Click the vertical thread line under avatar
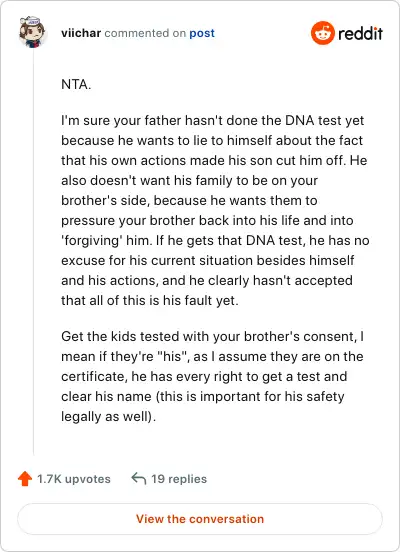Viewport: 400px width, 552px height. point(33,253)
